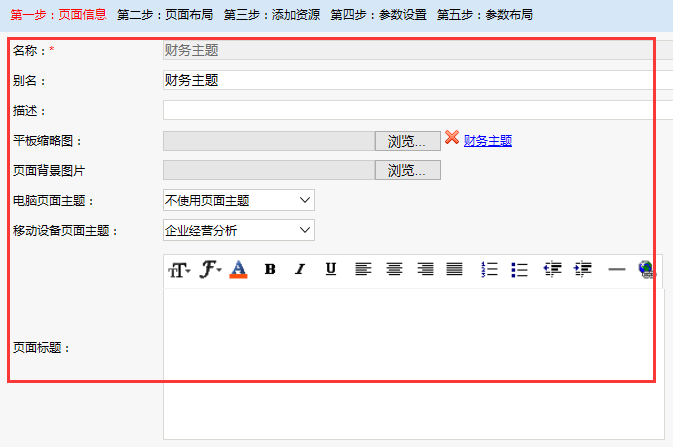Focus the 描述 input field
The width and height of the screenshot is (673, 447).
pyautogui.click(x=418, y=110)
